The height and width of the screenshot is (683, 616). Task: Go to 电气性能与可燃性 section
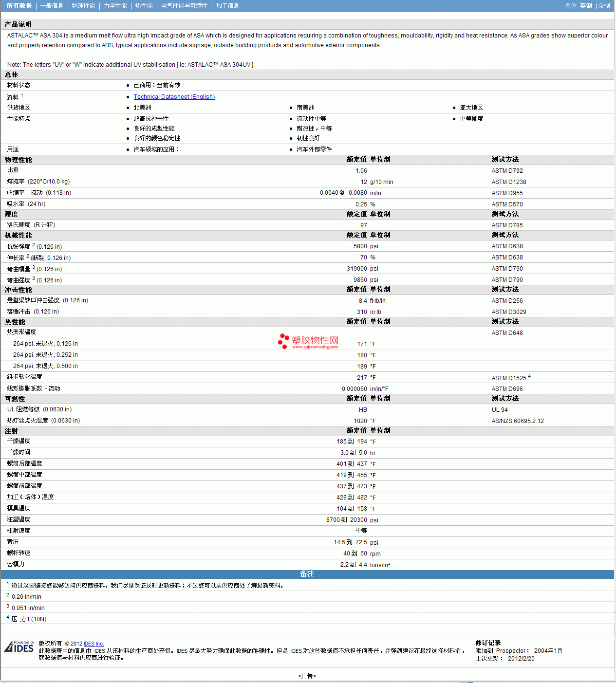pos(184,6)
